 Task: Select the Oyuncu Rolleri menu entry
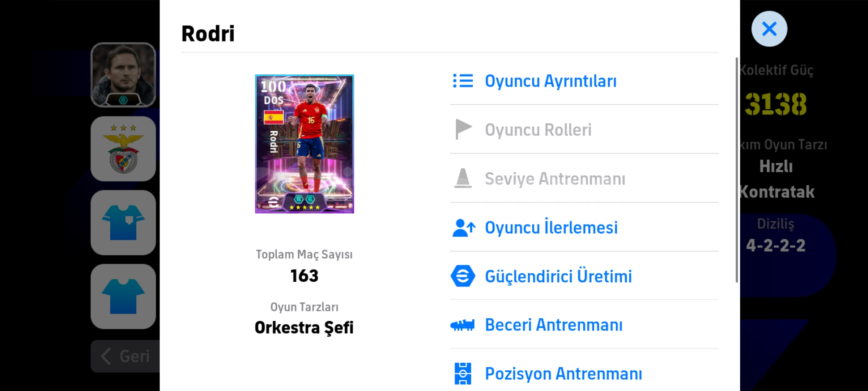(538, 130)
